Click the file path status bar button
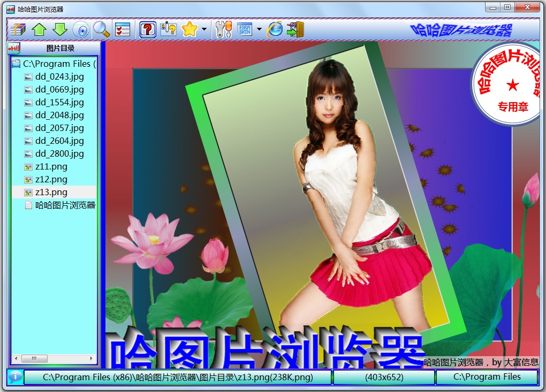546x392 pixels. pos(177,377)
